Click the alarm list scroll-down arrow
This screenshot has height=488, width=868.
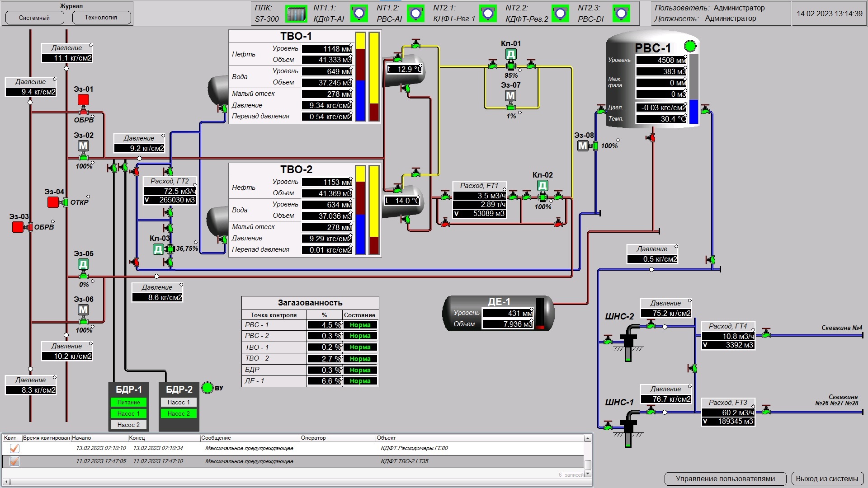pos(588,474)
